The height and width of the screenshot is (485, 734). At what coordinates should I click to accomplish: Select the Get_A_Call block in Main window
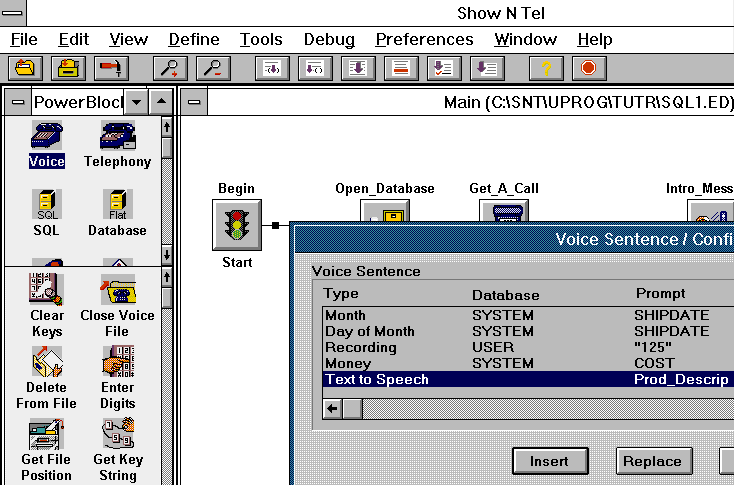pyautogui.click(x=504, y=211)
